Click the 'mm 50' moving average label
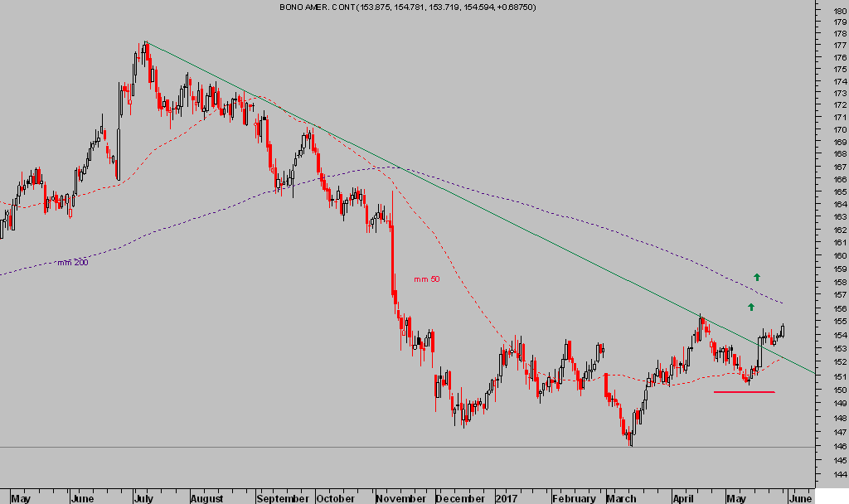Screen dimensions: 849x504 (x=427, y=279)
